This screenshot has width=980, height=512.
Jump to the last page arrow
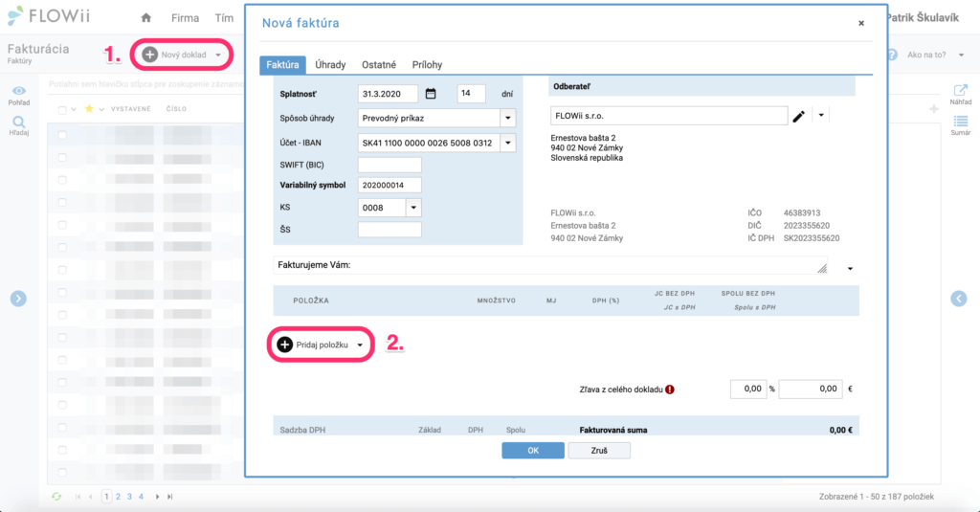[170, 497]
